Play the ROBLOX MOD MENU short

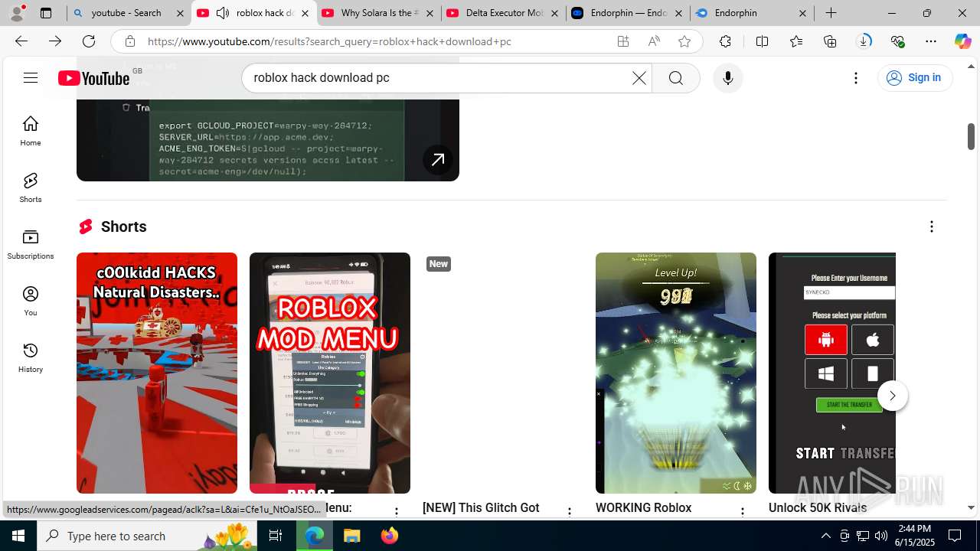coord(330,373)
